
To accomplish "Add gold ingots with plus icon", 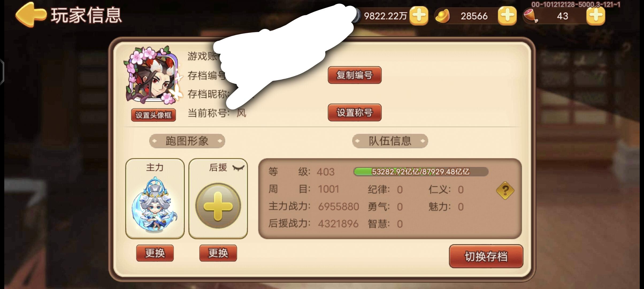I will 507,16.
